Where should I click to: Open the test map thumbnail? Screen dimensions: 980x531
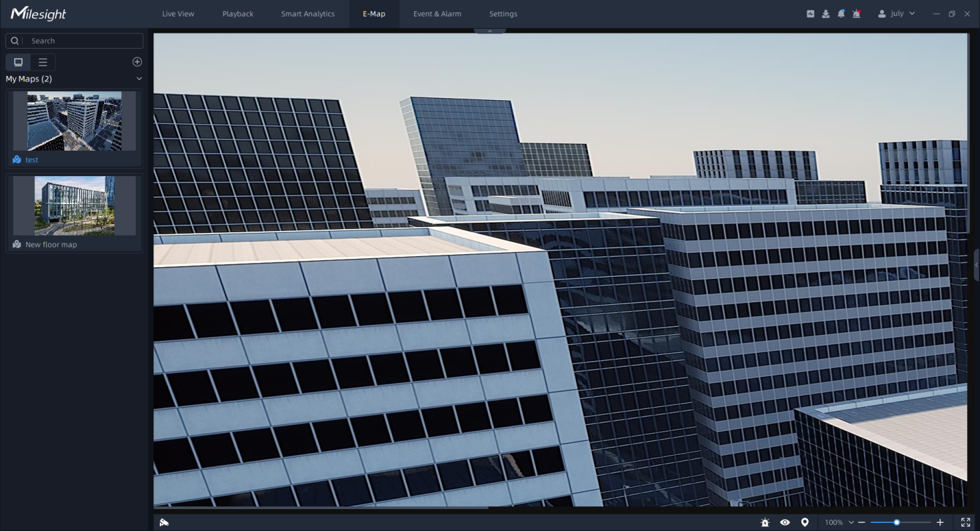(75, 121)
